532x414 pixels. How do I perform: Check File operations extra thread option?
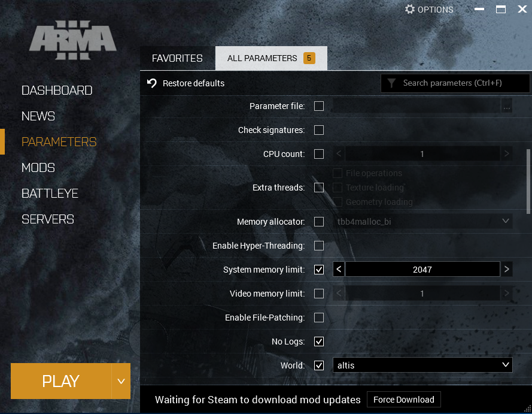[x=338, y=173]
